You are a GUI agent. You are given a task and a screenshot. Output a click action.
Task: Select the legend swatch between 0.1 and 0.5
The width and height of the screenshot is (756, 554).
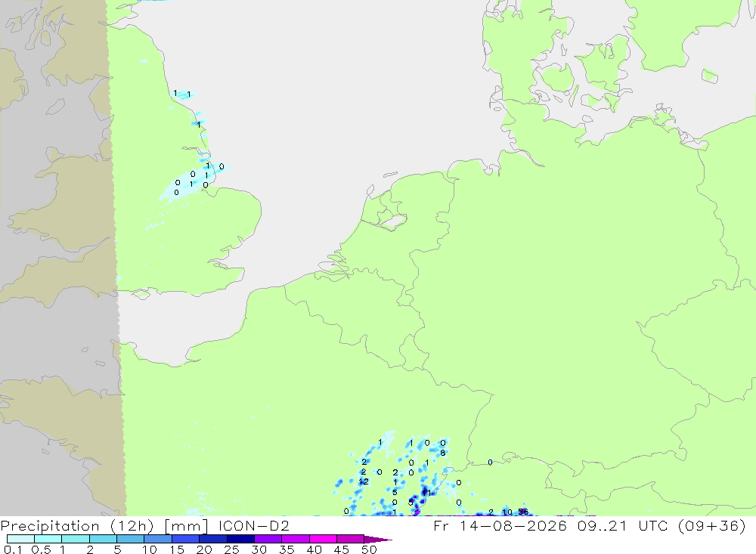click(x=20, y=539)
